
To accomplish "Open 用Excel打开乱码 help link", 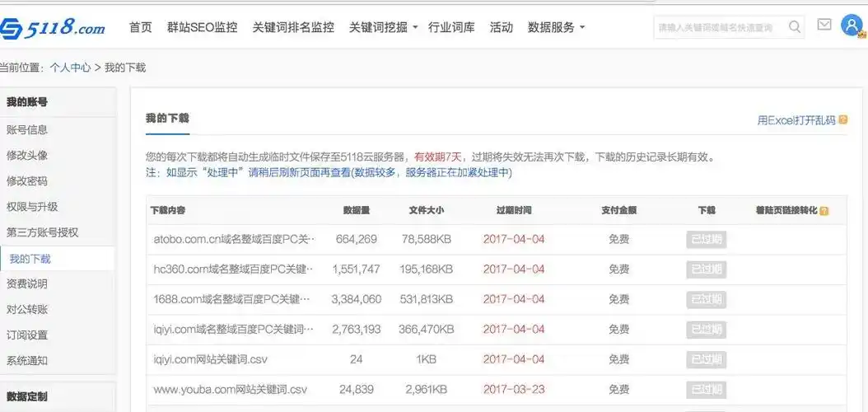I will click(x=796, y=120).
